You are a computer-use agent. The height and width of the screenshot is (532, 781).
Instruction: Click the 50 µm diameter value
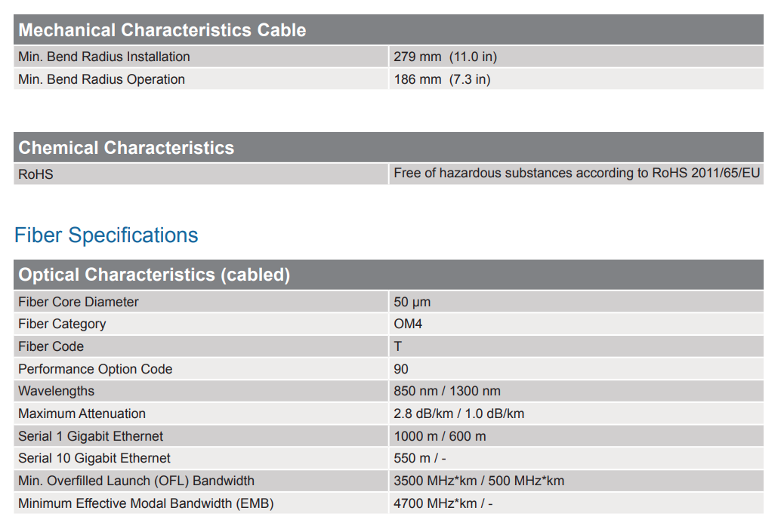(x=412, y=302)
